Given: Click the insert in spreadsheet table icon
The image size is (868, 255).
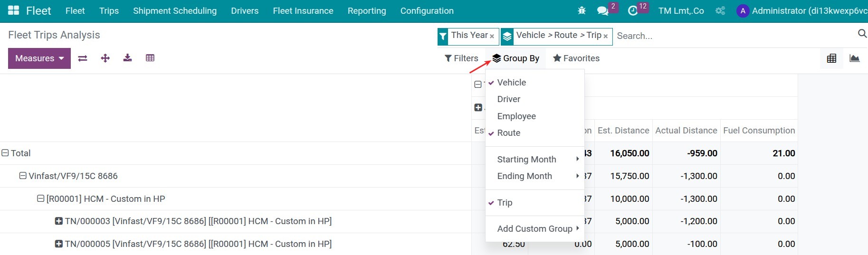Looking at the screenshot, I should click(150, 58).
